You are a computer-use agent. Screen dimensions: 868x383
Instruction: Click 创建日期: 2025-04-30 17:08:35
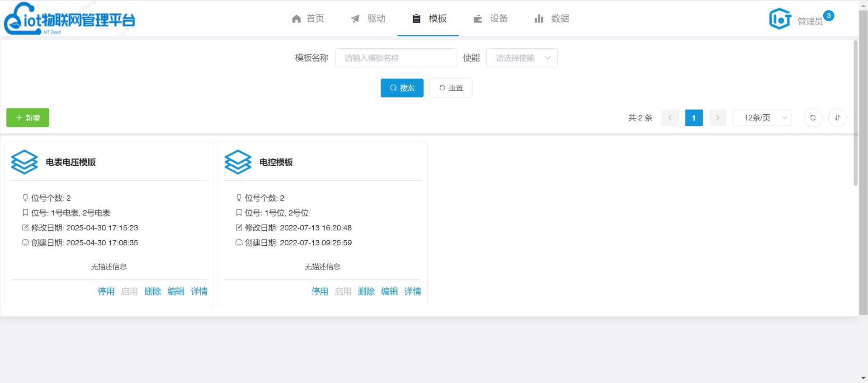[85, 243]
